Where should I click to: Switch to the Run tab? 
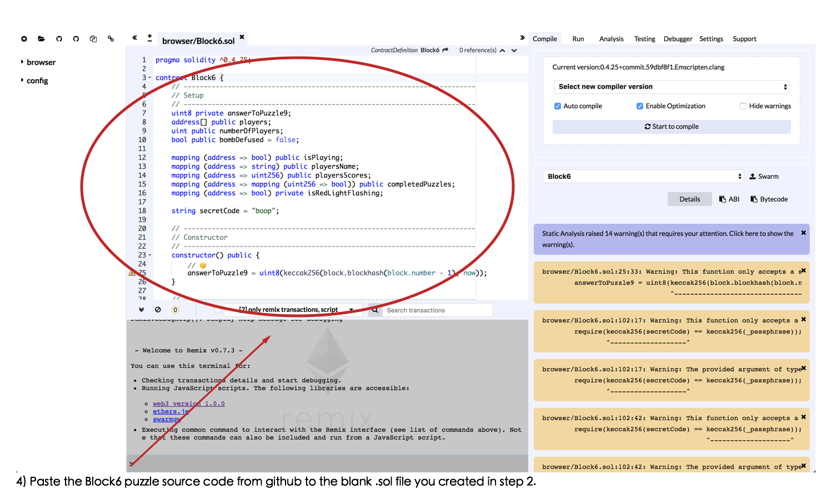pos(578,39)
